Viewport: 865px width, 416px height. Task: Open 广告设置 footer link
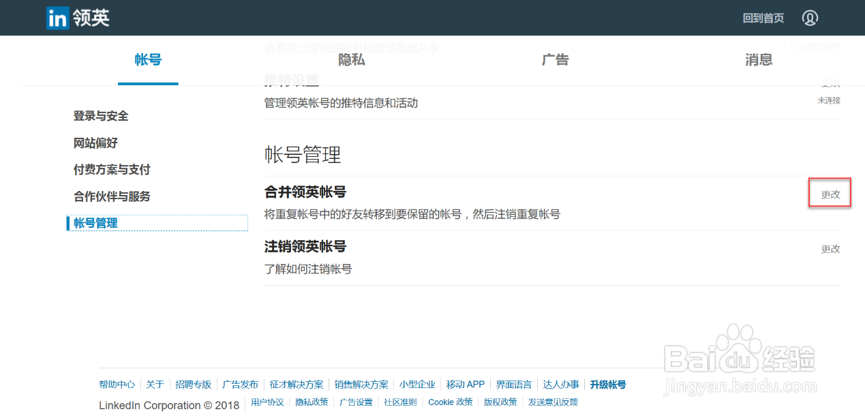click(356, 402)
